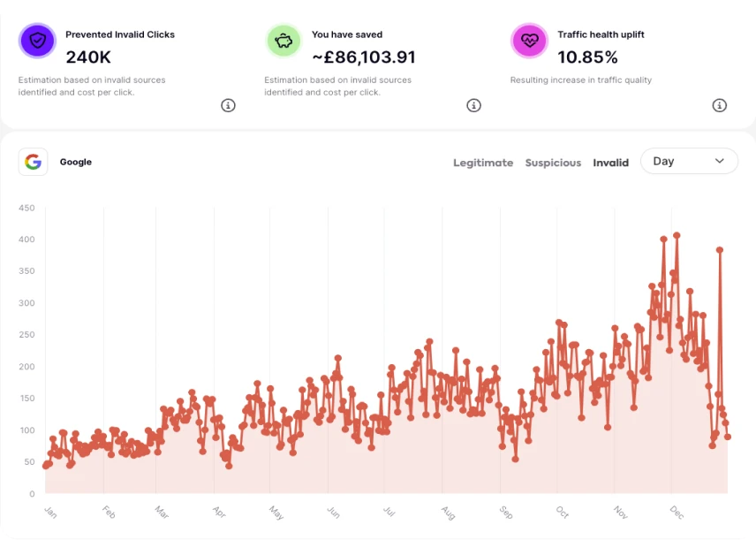This screenshot has width=756, height=540.
Task: Click the Jun label on the x-axis
Action: [x=334, y=512]
